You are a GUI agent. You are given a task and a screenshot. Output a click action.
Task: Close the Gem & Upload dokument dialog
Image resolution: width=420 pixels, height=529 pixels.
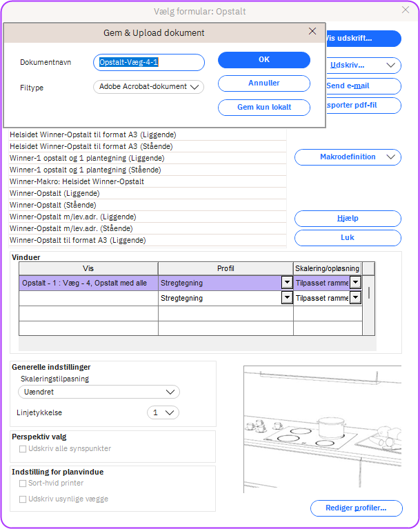point(312,32)
